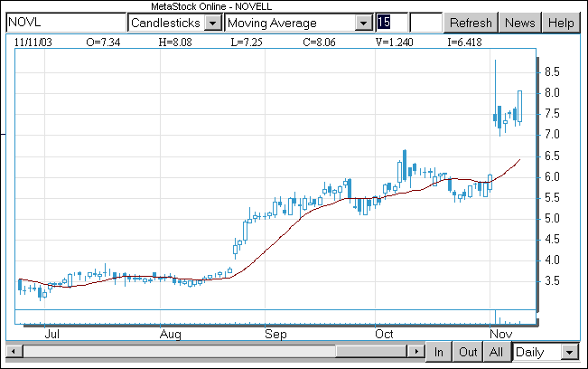Click the Sep label on time axis
Image resolution: width=588 pixels, height=369 pixels.
click(x=275, y=334)
